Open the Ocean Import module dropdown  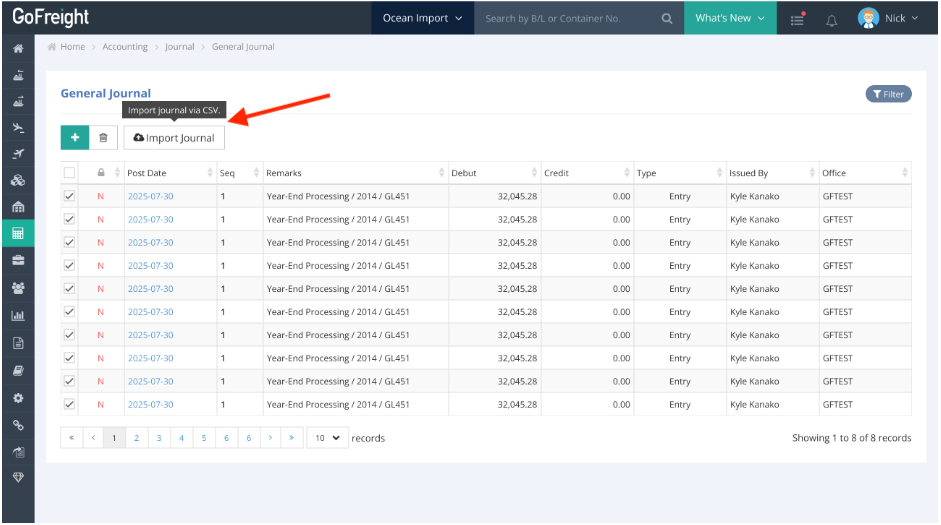point(422,18)
